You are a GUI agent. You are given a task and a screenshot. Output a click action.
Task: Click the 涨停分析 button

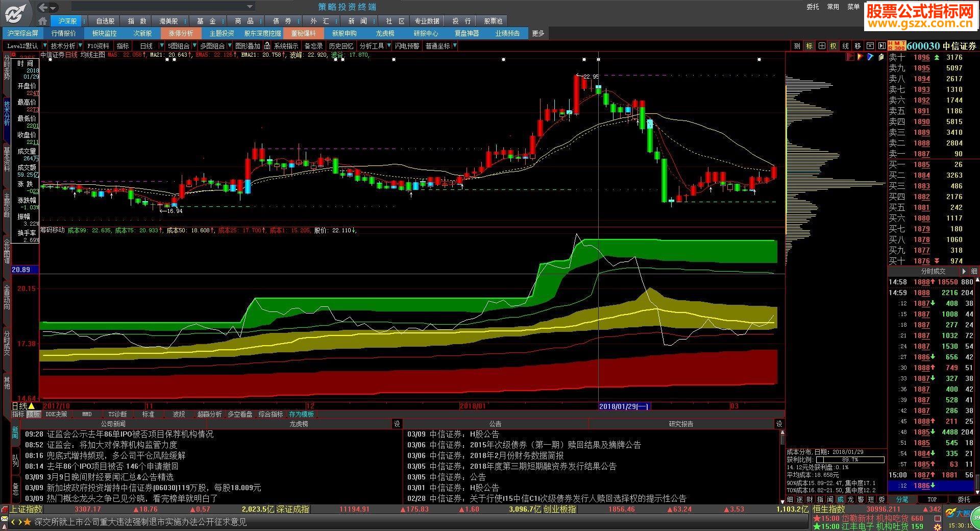[x=181, y=33]
